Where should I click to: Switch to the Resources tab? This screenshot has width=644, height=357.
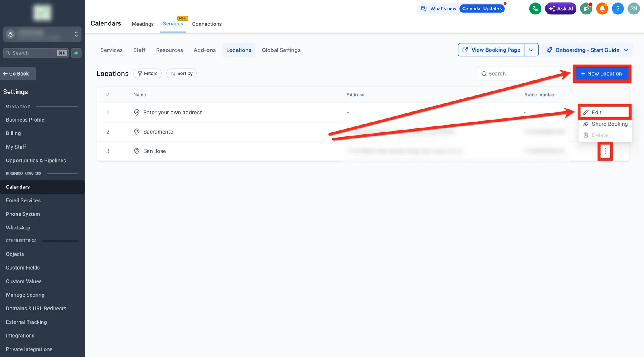tap(169, 50)
